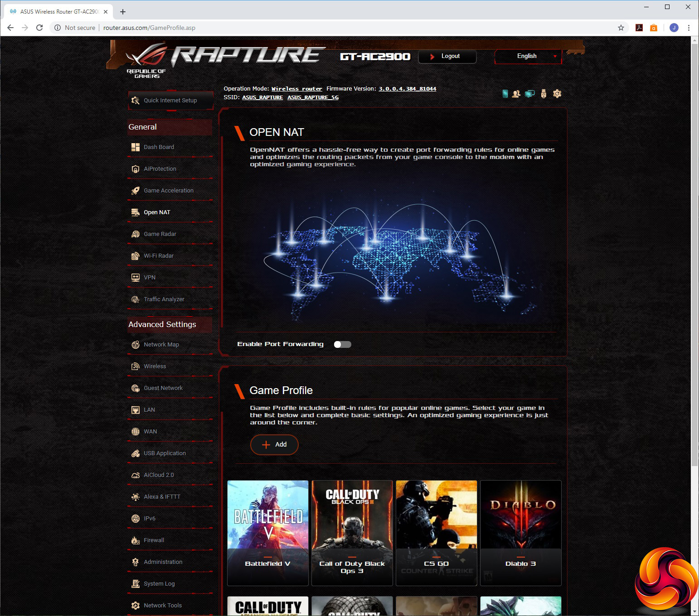Open the English language dropdown
The height and width of the screenshot is (616, 699).
coord(528,56)
